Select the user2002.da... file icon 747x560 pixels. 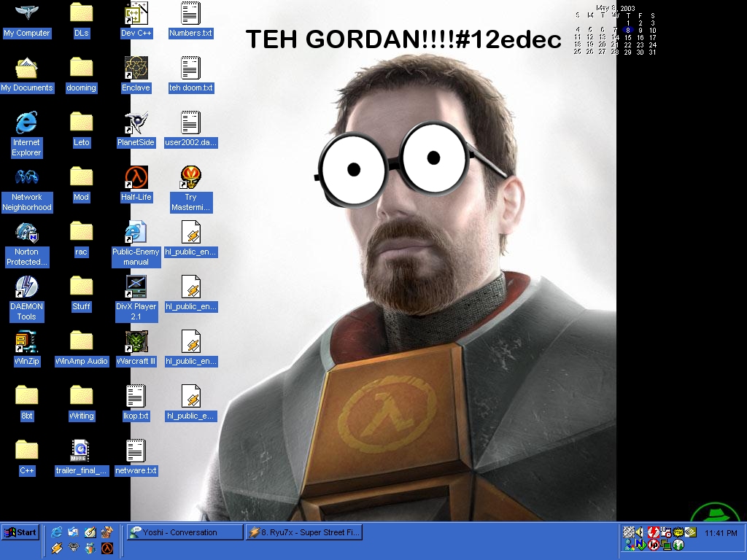tap(190, 130)
